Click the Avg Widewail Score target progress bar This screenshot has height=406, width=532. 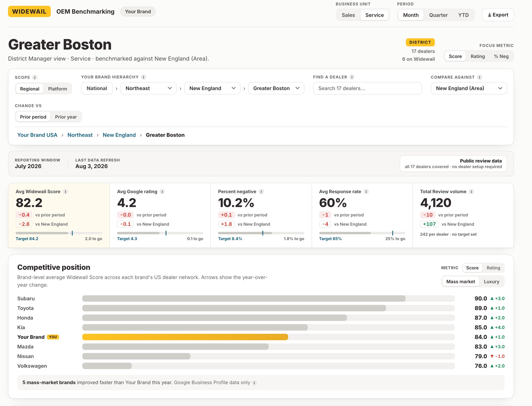click(59, 233)
